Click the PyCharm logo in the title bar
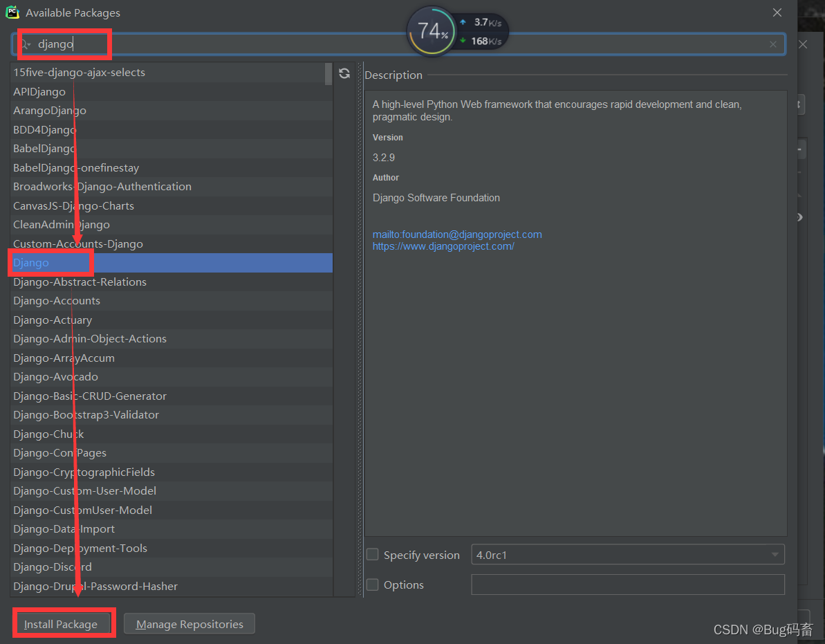Screen dimensions: 825x644 pos(12,12)
